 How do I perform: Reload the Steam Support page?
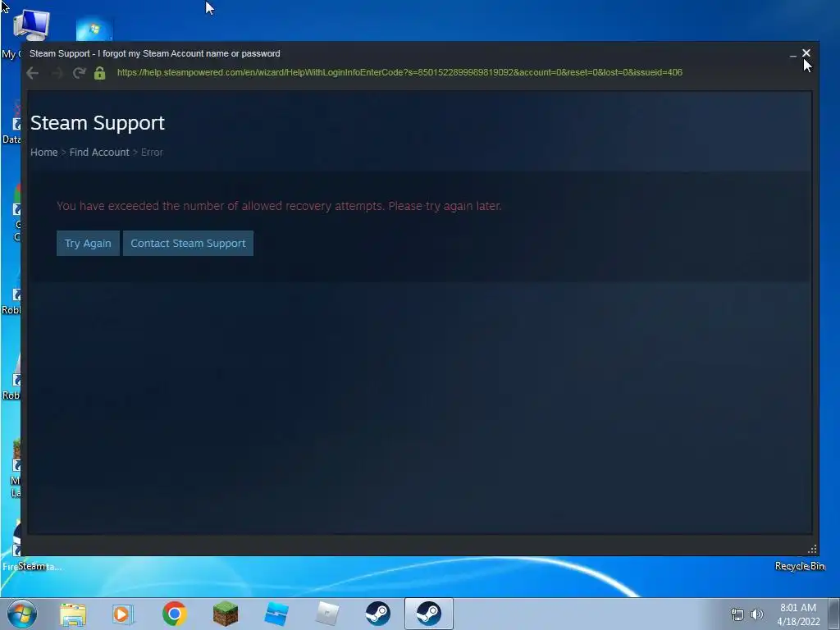pyautogui.click(x=80, y=73)
